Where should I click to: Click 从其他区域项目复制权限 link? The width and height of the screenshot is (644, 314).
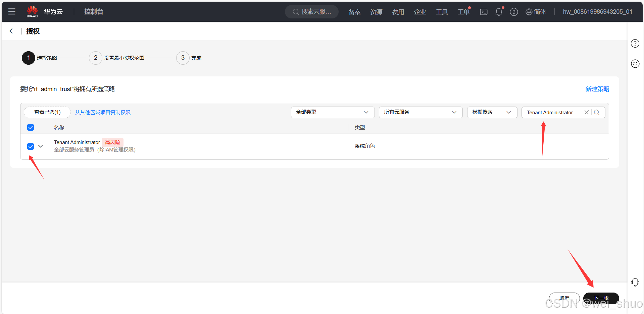pyautogui.click(x=103, y=112)
